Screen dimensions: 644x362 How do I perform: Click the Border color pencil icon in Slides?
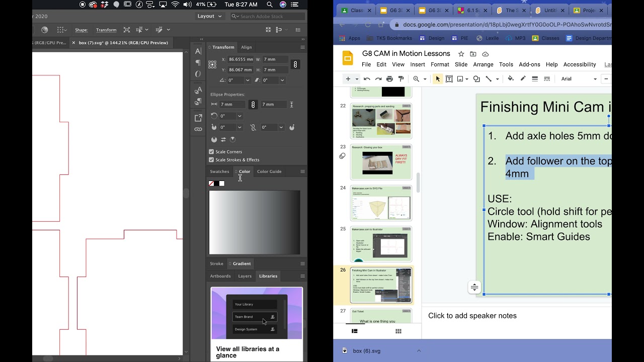pos(523,79)
